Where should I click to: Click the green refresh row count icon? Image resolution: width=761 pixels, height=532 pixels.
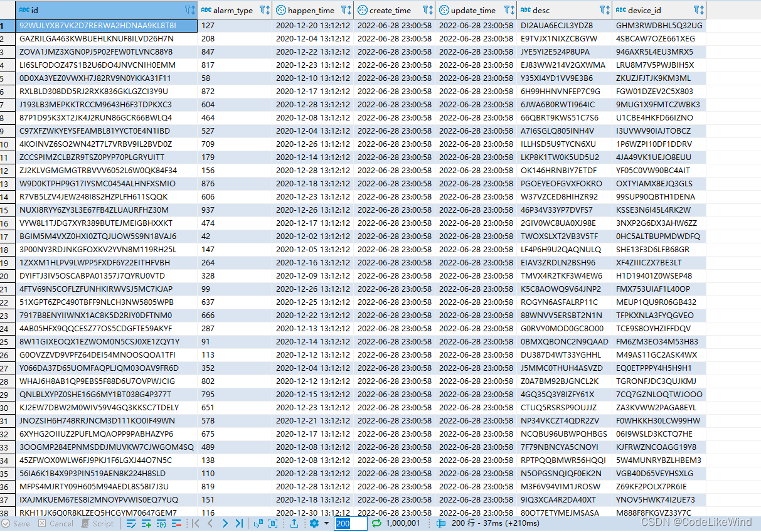pos(376,523)
